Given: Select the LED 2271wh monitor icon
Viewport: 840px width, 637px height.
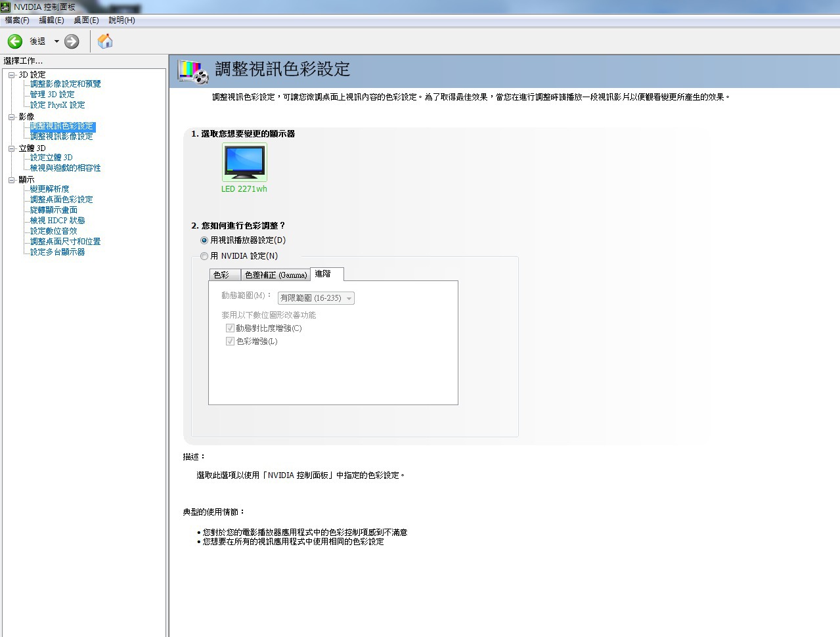Looking at the screenshot, I should (x=244, y=162).
